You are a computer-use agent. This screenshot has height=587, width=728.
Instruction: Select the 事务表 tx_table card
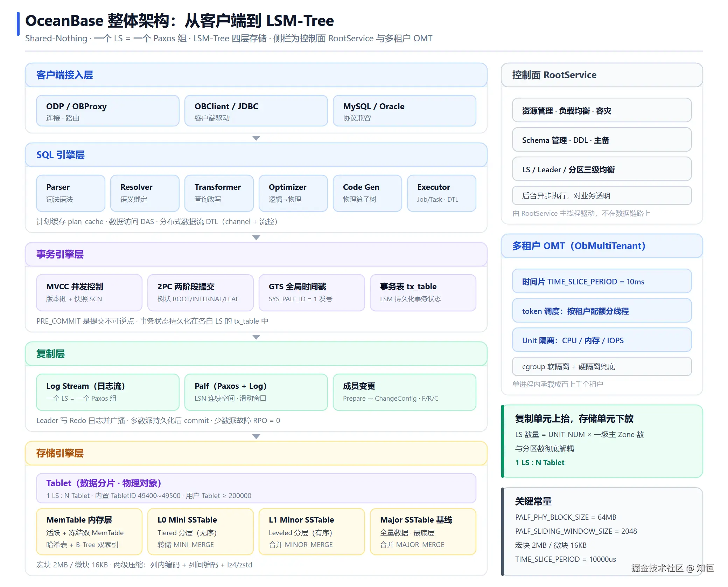coord(423,293)
